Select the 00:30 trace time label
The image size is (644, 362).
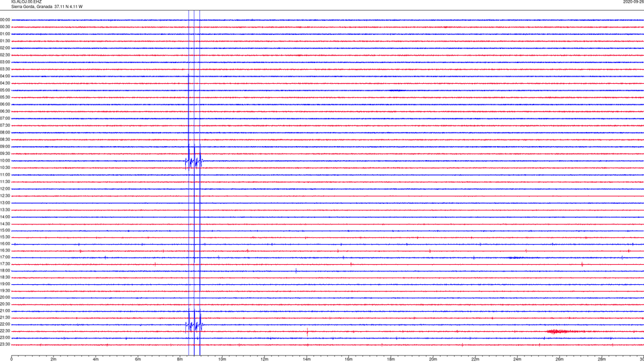[5, 27]
